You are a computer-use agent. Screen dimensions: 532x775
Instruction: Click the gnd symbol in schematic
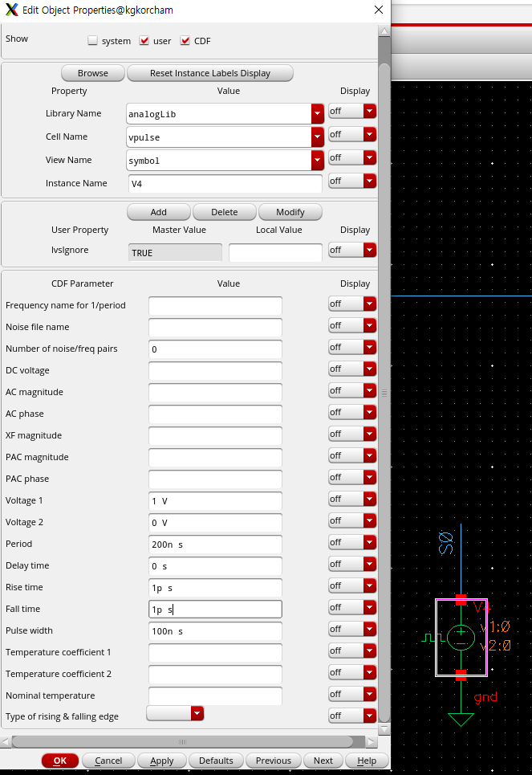pyautogui.click(x=461, y=719)
